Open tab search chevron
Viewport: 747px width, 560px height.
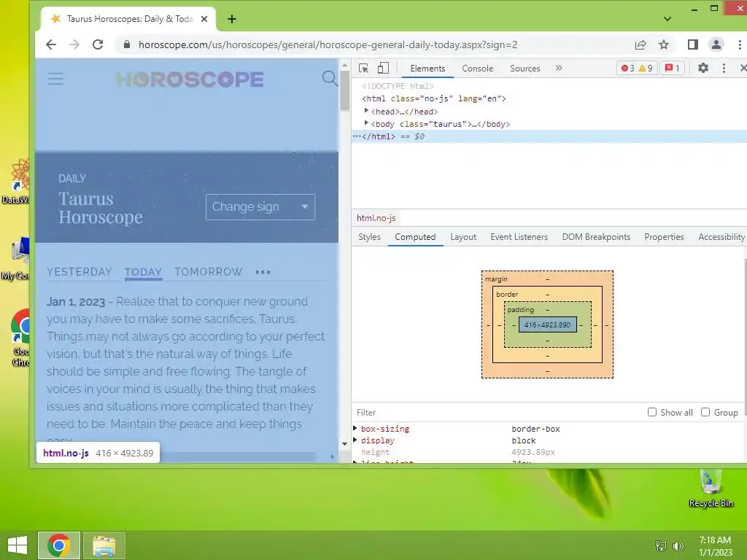(667, 19)
